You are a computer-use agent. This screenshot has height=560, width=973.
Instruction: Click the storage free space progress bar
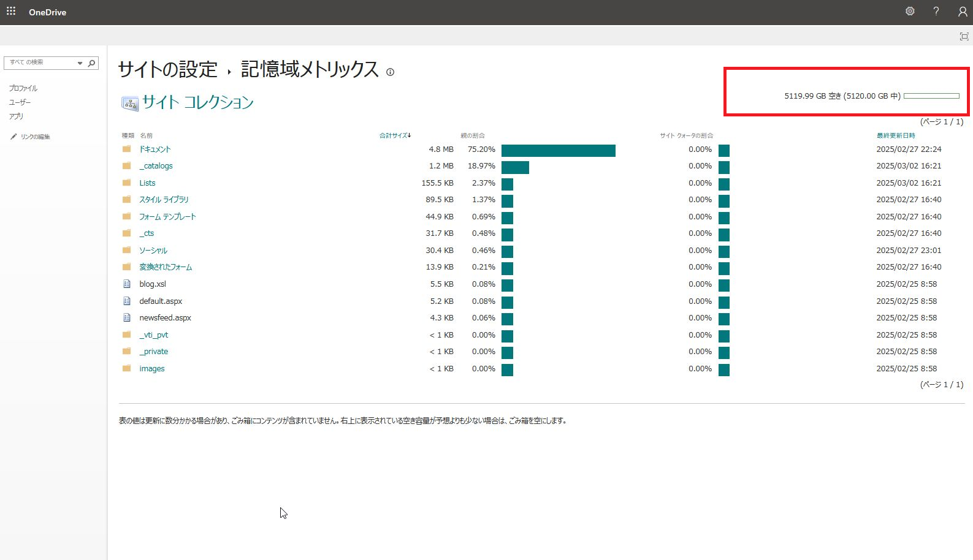tap(931, 96)
